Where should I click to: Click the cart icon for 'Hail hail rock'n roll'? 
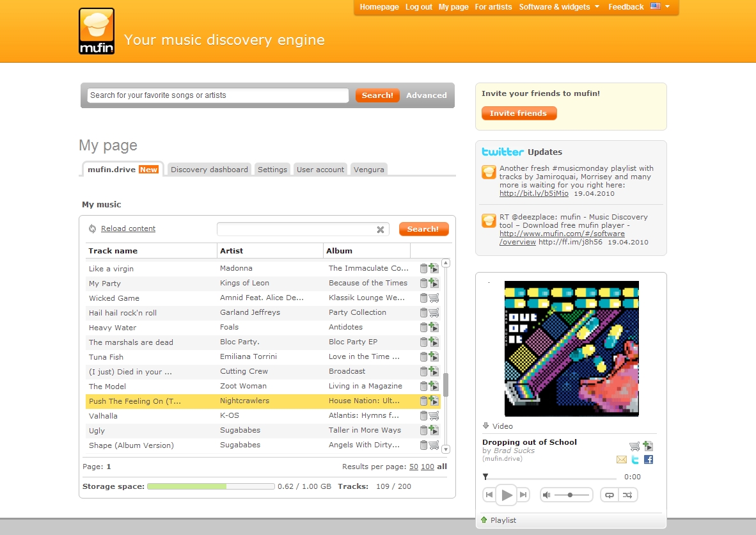click(x=434, y=312)
